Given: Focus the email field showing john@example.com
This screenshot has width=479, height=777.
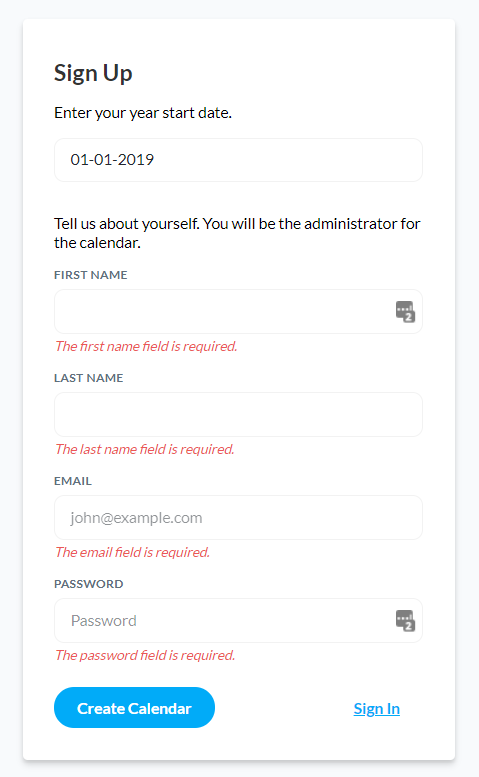Looking at the screenshot, I should [x=238, y=518].
